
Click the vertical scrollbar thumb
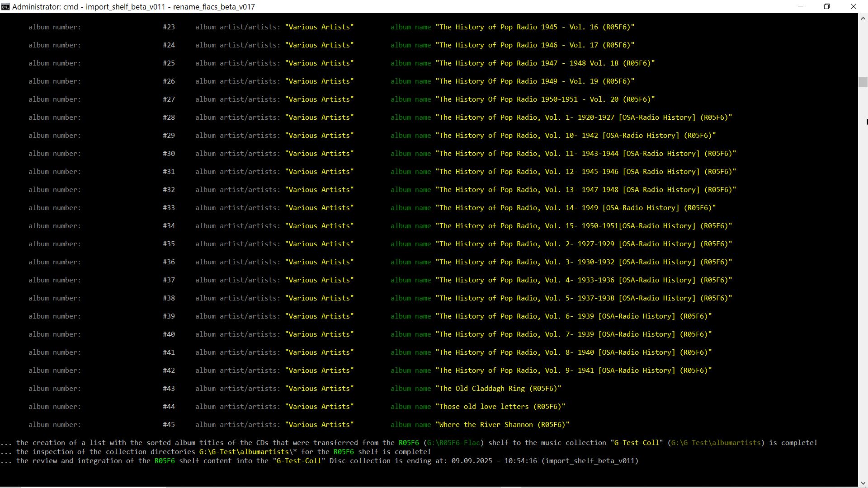pos(863,82)
